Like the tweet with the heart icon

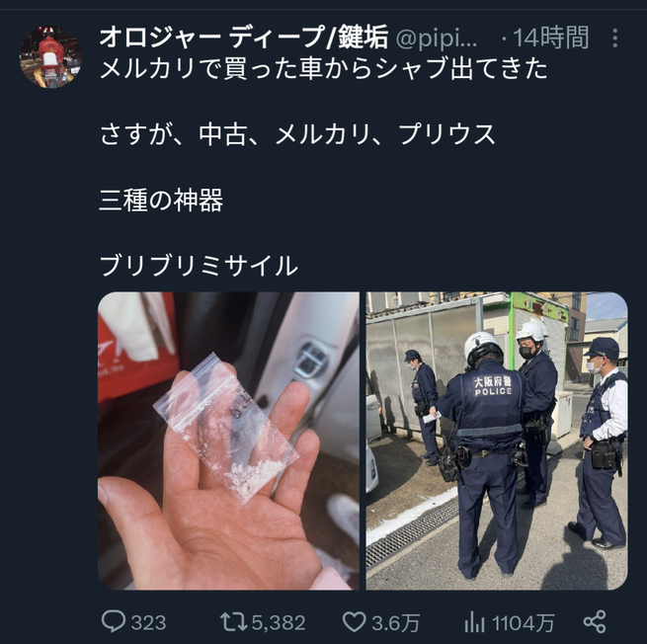[354, 621]
